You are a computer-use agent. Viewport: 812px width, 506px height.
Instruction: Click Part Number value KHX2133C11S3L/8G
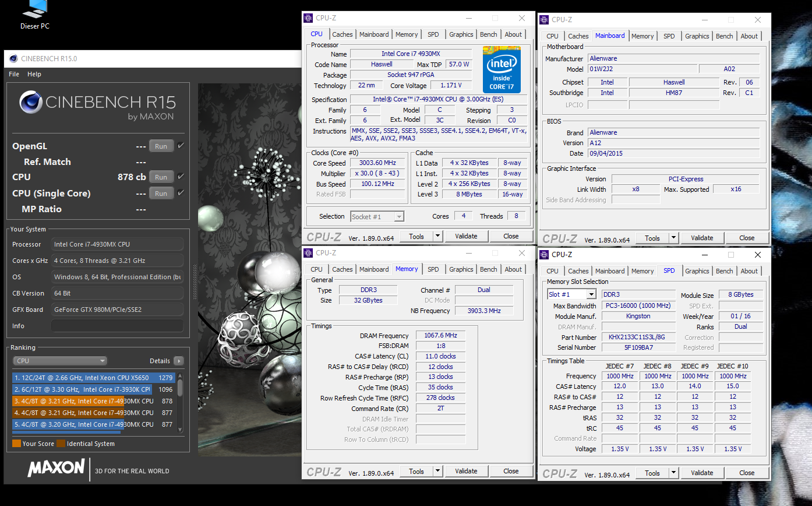click(639, 338)
